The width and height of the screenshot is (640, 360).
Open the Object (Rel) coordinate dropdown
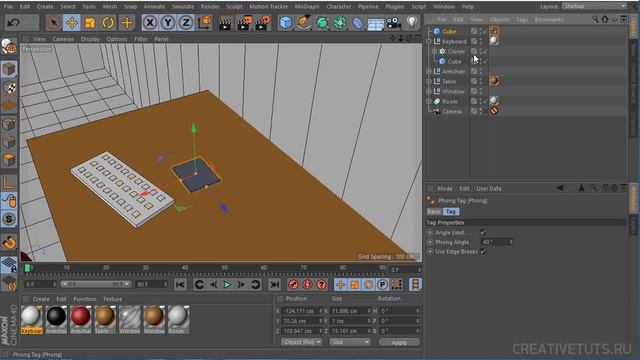pyautogui.click(x=301, y=342)
